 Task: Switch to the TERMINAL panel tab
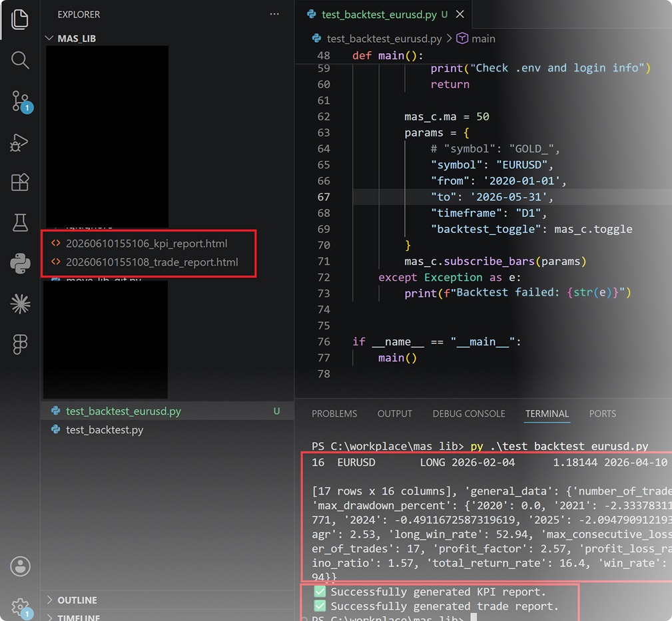point(547,413)
